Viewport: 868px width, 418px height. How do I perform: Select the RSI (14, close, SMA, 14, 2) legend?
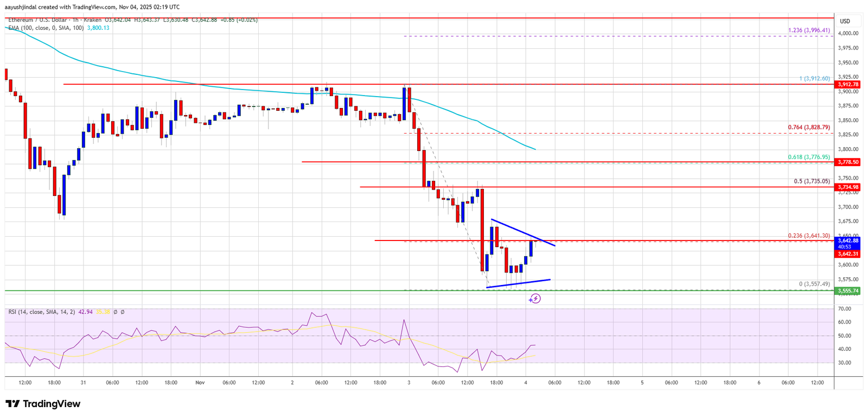pos(41,312)
